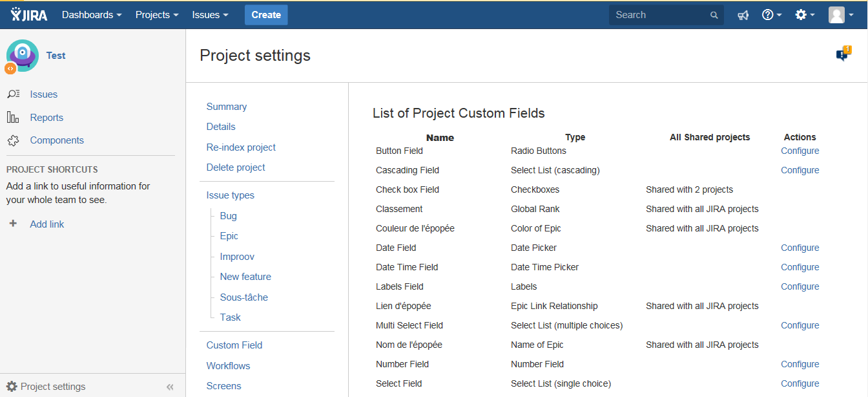Click the Type column header
The image size is (868, 397).
click(x=575, y=137)
